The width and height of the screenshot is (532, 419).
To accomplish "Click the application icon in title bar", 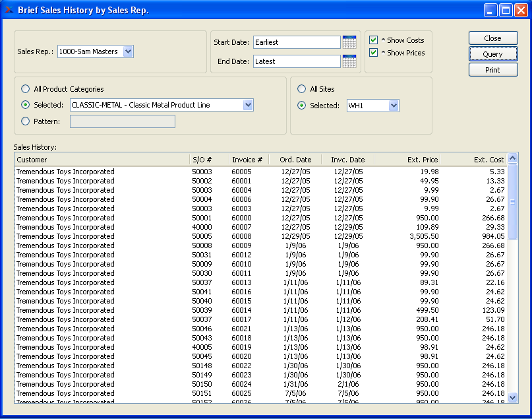I will tap(9, 10).
